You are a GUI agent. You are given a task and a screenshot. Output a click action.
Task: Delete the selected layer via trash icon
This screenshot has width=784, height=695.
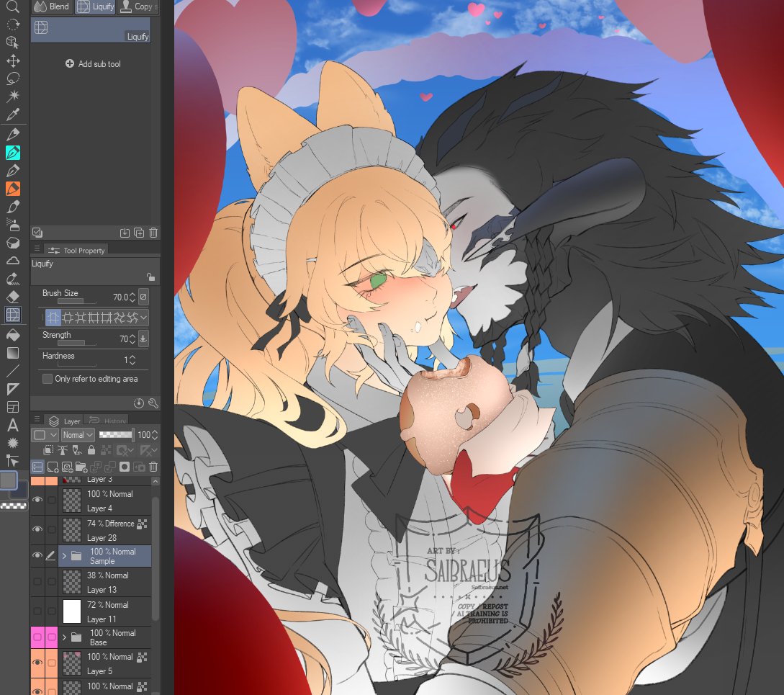pos(154,467)
